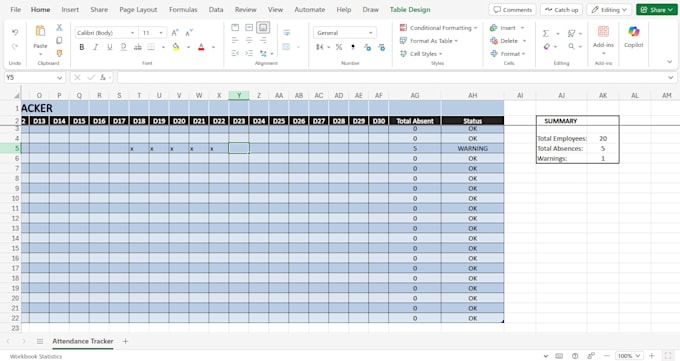The image size is (680, 361).
Task: Open the Editing mode dropdown
Action: coord(609,10)
